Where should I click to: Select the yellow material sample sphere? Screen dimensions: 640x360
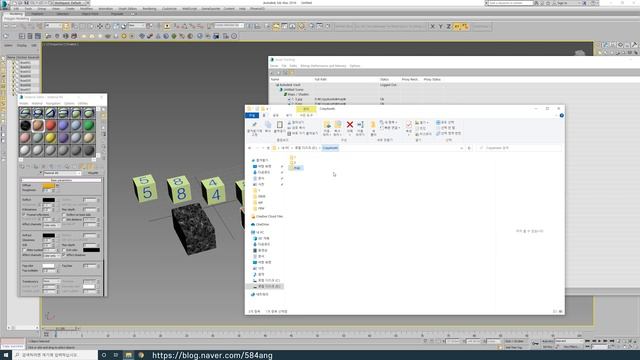coord(51,138)
